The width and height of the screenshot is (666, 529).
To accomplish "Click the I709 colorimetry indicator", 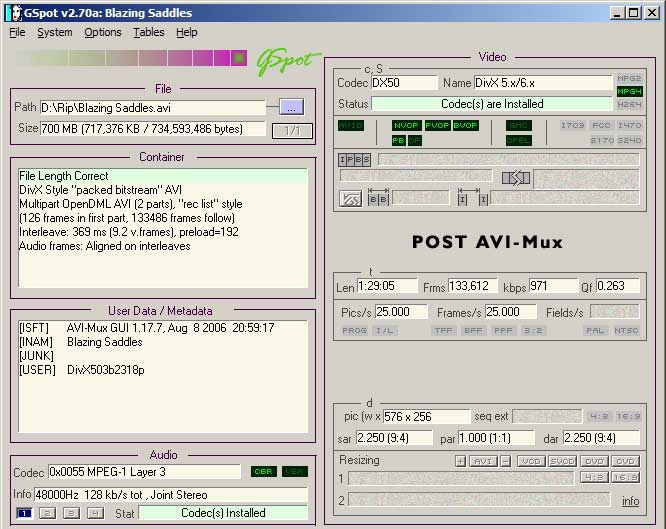I will coord(572,125).
